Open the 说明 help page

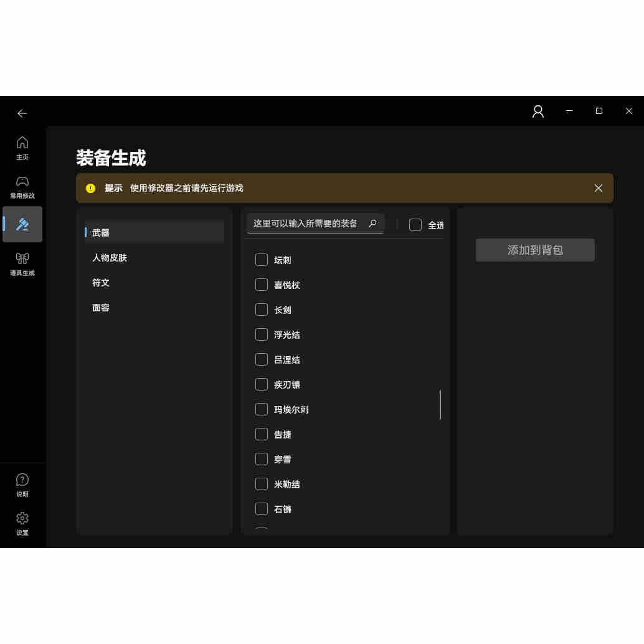(22, 485)
